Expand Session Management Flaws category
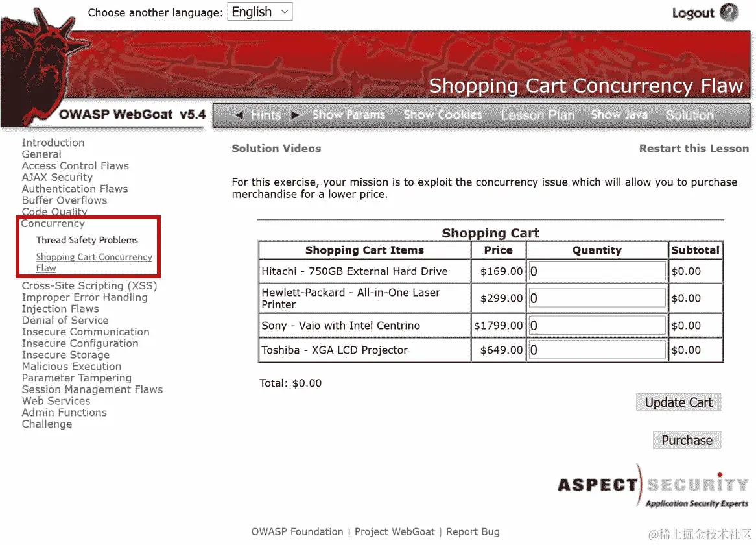The width and height of the screenshot is (756, 545). tap(92, 390)
